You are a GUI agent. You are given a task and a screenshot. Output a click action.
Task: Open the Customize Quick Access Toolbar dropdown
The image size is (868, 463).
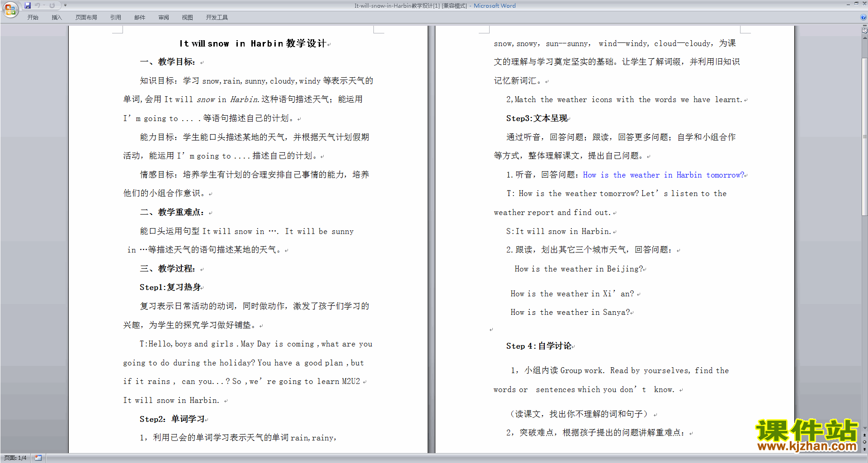point(65,5)
